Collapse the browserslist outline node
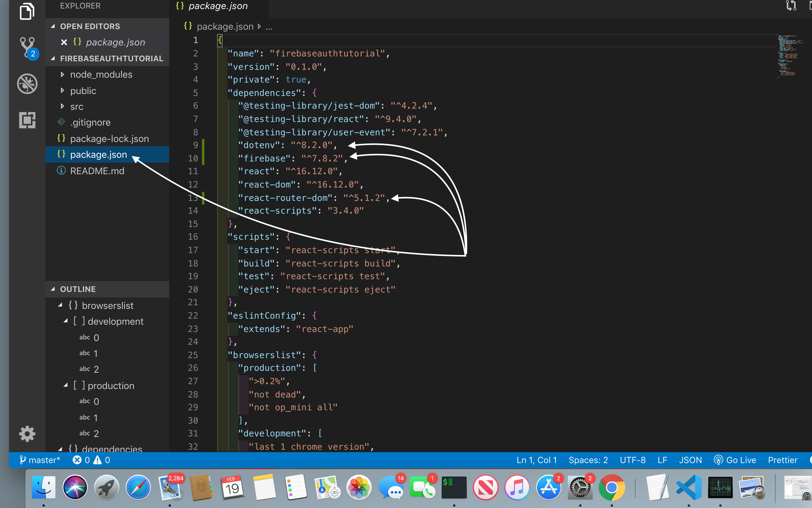 60,305
